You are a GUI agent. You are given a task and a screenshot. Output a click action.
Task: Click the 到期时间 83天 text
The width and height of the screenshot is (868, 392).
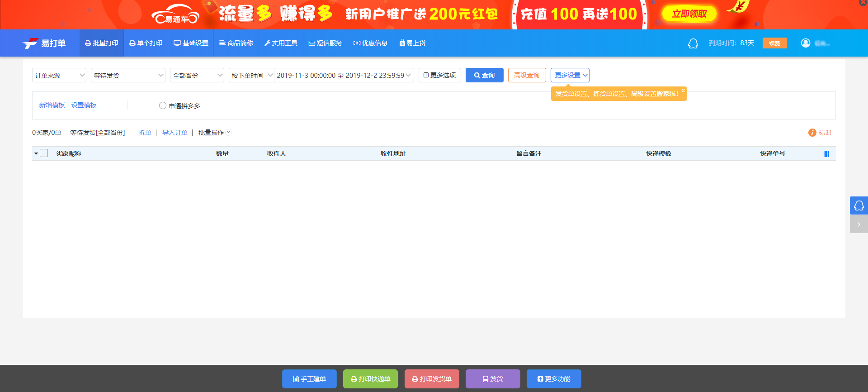pos(731,43)
